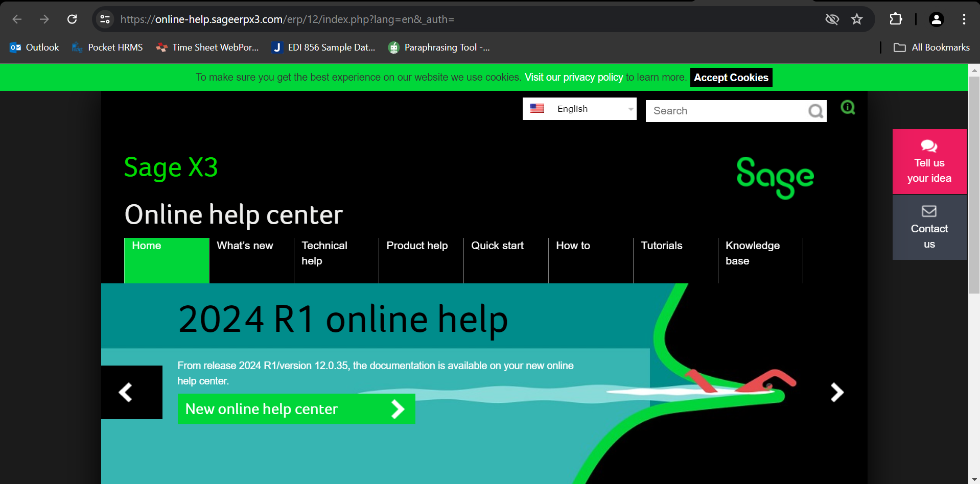The image size is (980, 484).
Task: Bookmark this page with the star icon
Action: 856,19
